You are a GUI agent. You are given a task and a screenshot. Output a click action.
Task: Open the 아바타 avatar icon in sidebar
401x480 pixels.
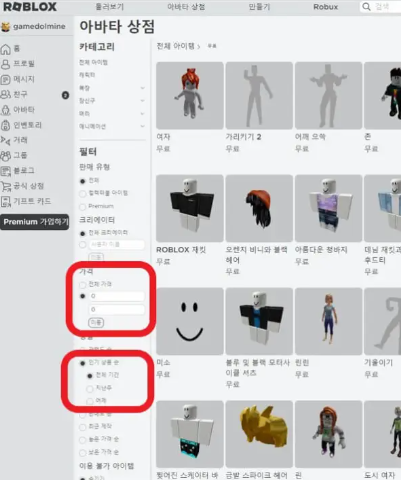click(6, 110)
